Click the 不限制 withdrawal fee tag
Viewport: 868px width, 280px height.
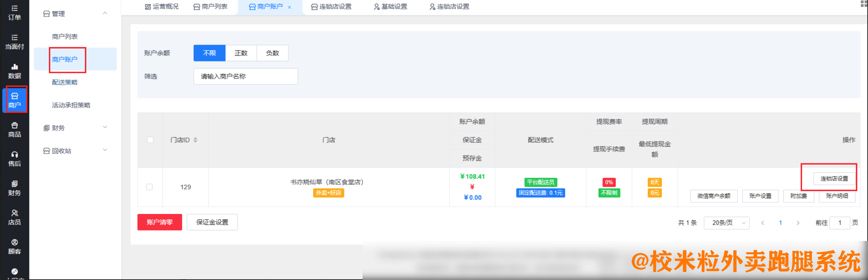pyautogui.click(x=609, y=193)
